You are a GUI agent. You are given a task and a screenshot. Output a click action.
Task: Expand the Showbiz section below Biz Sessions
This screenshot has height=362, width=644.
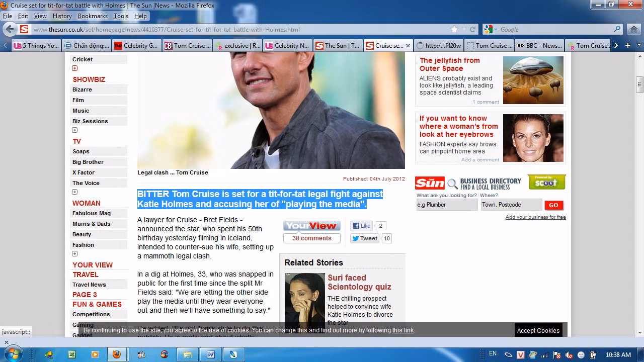75,130
